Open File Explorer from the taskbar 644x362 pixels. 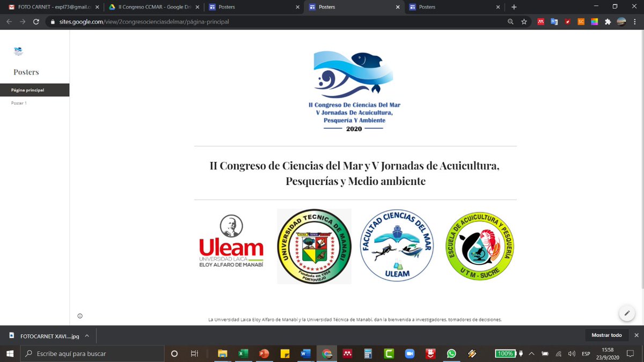(222, 353)
